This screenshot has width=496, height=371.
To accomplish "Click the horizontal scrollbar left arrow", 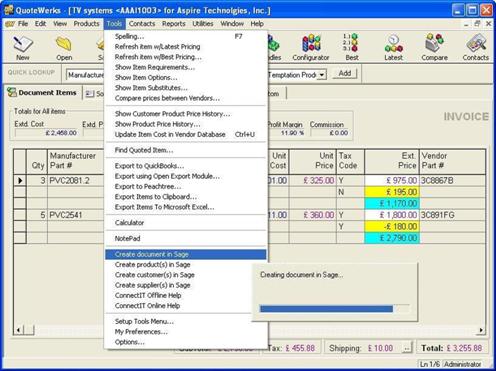I will pos(18,330).
